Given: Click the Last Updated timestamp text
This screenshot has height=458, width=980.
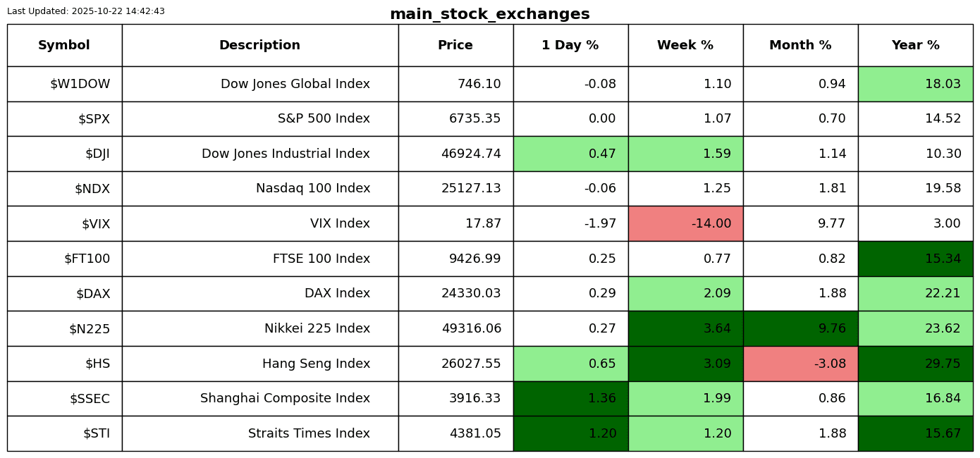Looking at the screenshot, I should pyautogui.click(x=86, y=11).
